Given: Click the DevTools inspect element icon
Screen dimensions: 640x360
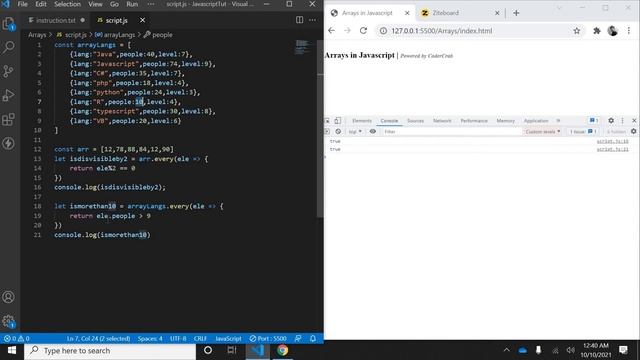Looking at the screenshot, I should pyautogui.click(x=327, y=121).
